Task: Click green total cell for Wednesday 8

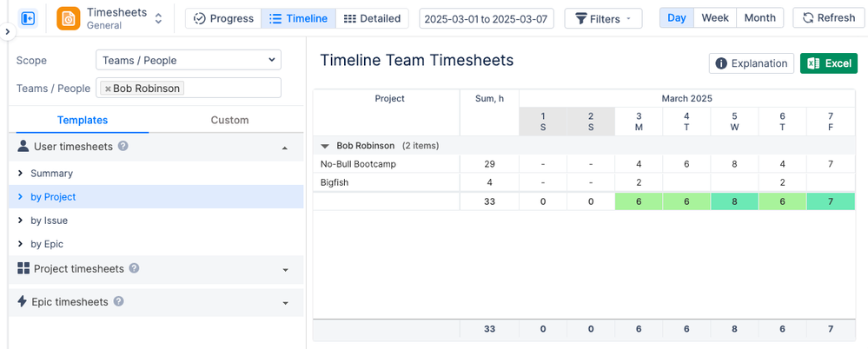Action: tap(734, 201)
